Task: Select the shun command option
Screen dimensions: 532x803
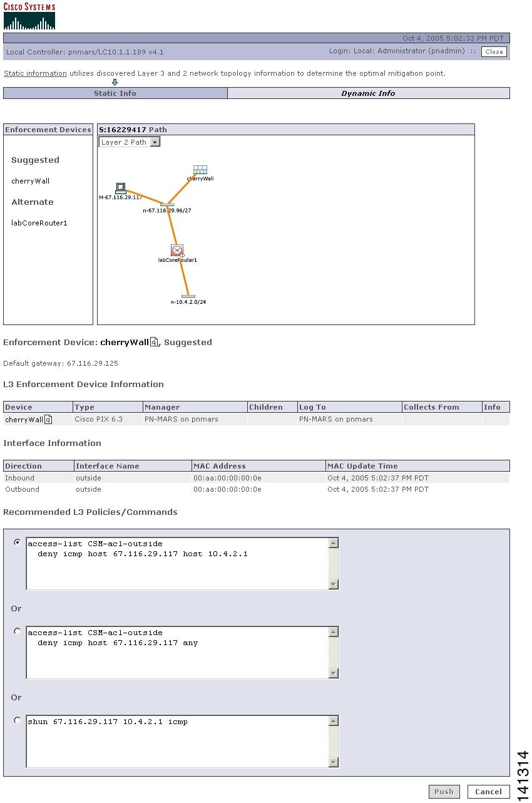Action: tap(17, 720)
